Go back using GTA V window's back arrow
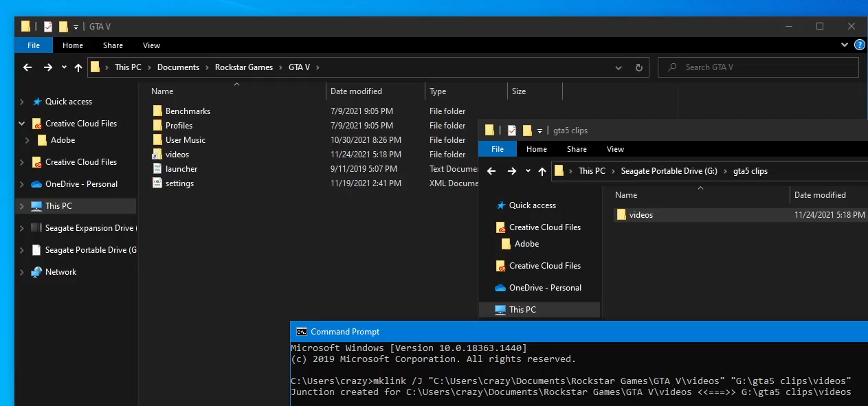Viewport: 868px width, 406px height. click(27, 67)
